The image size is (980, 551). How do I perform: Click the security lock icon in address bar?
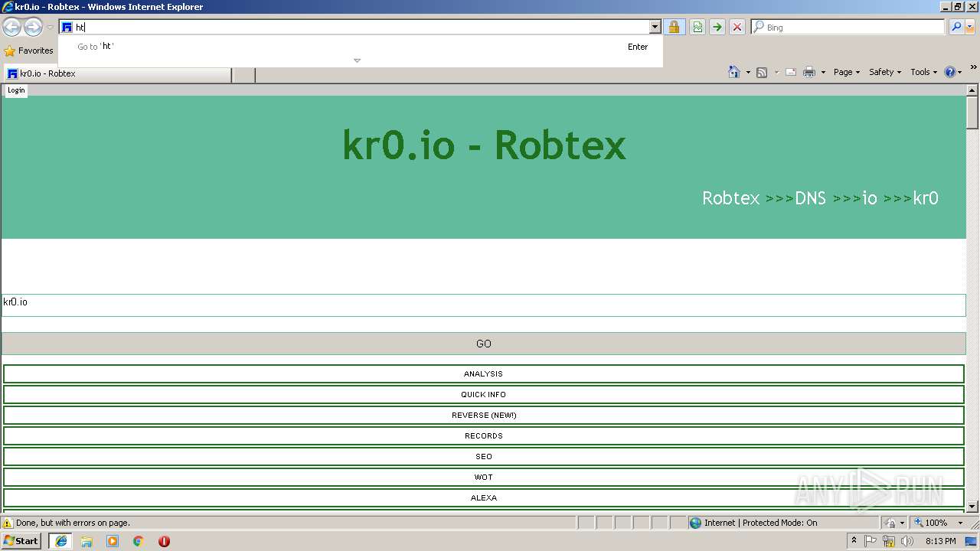click(674, 28)
